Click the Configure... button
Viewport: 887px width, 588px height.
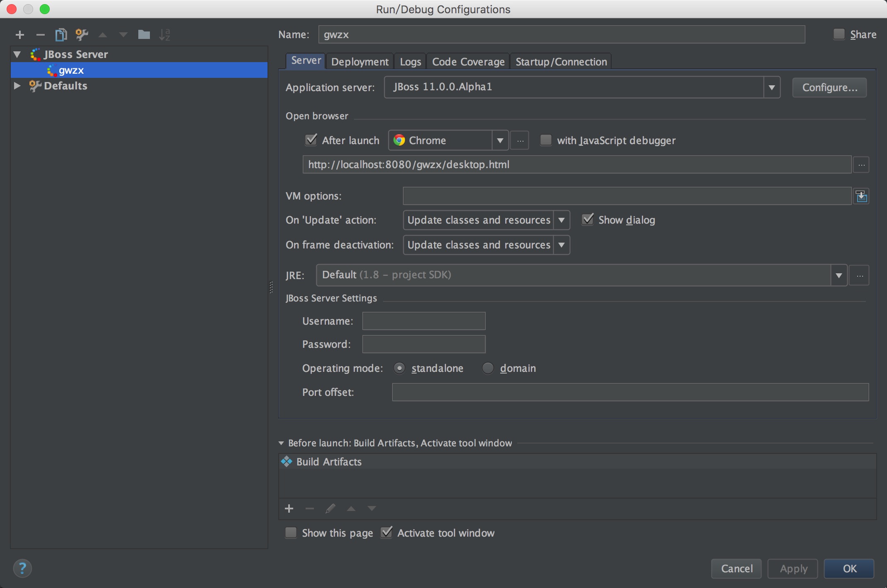(829, 87)
